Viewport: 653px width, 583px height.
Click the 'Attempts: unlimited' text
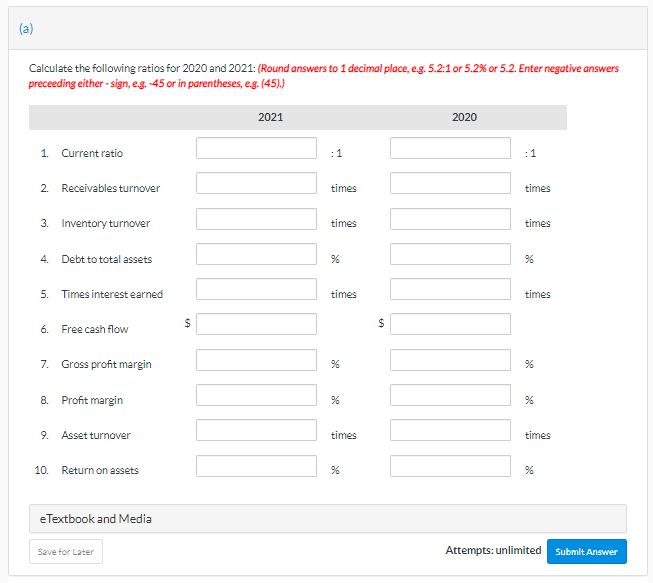(x=493, y=550)
